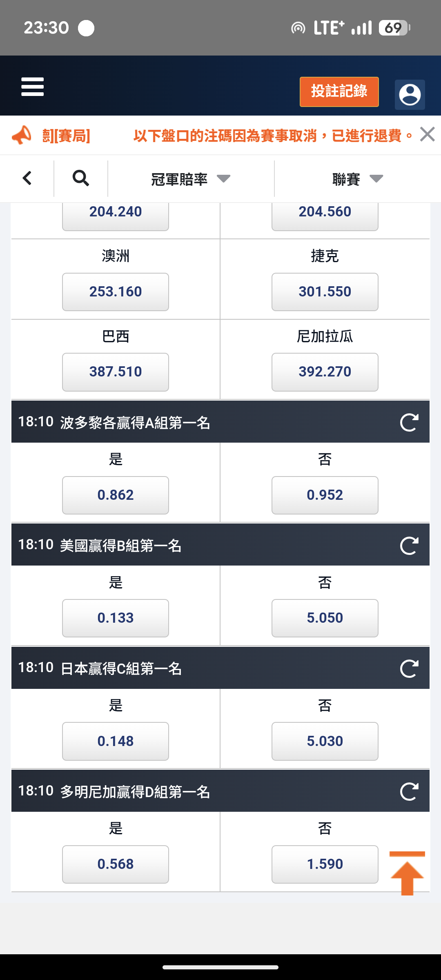
Task: Open 投註記錄 betting records
Action: [x=339, y=91]
